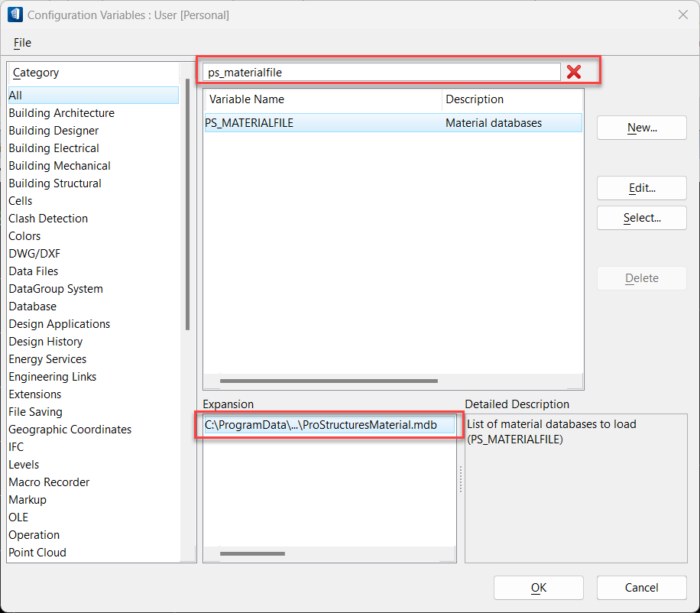This screenshot has width=700, height=613.
Task: Cancel the configuration dialog
Action: tap(641, 588)
